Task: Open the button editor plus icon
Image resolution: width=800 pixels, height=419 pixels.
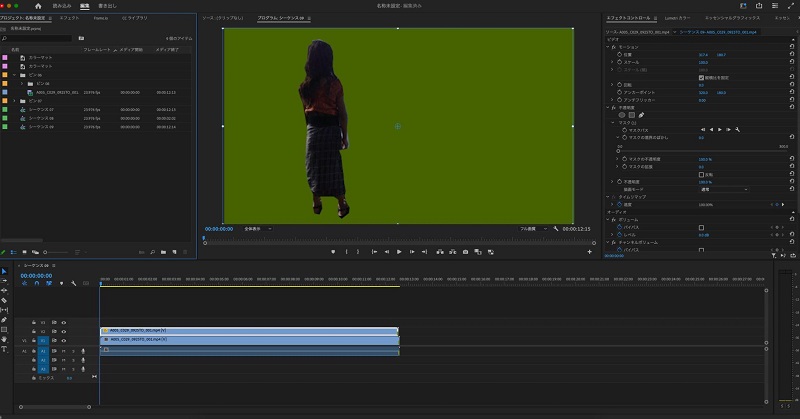Action: (589, 252)
